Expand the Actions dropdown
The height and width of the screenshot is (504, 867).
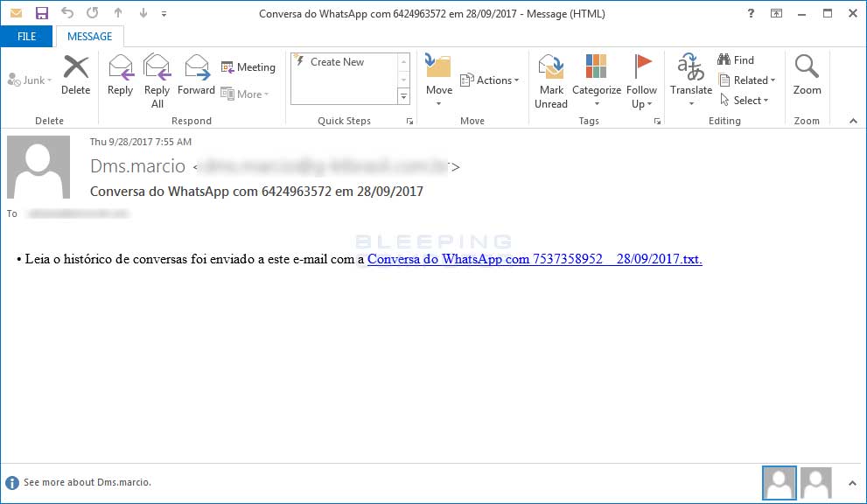point(490,80)
